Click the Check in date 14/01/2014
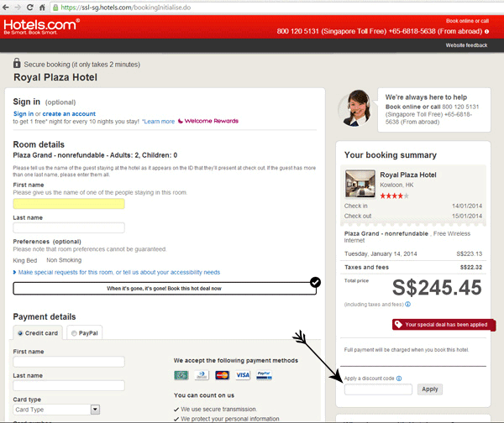Screen dimensions: 504x423 pos(467,206)
